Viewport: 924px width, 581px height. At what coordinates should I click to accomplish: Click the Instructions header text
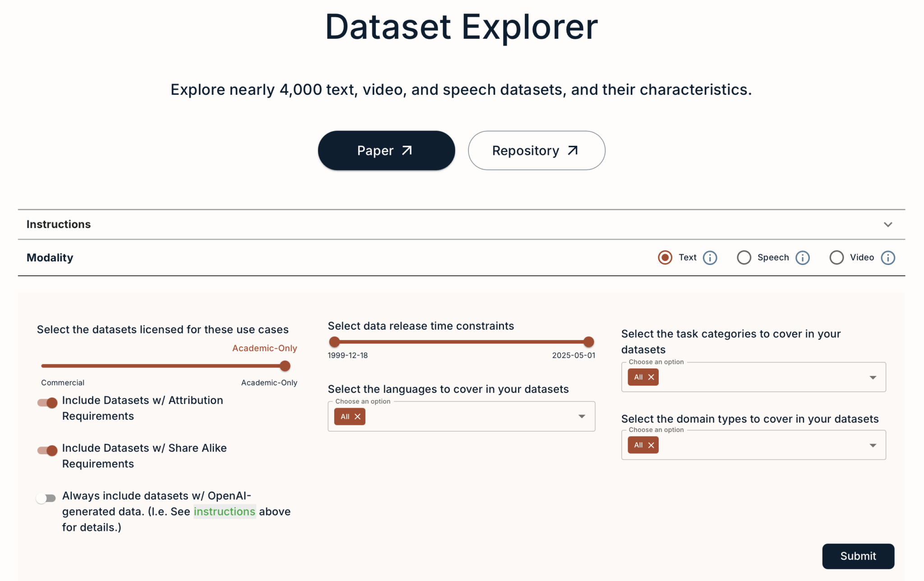click(x=59, y=224)
